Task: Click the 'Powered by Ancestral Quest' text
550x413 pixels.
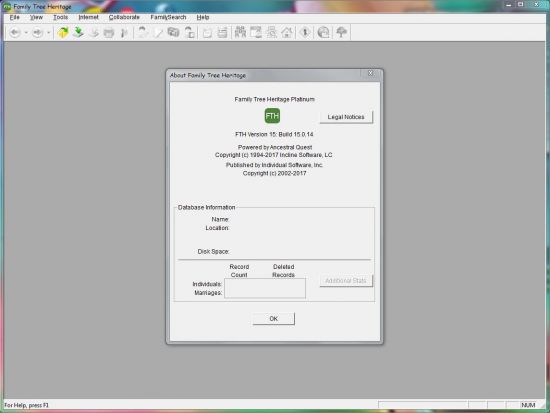Action: [275, 147]
